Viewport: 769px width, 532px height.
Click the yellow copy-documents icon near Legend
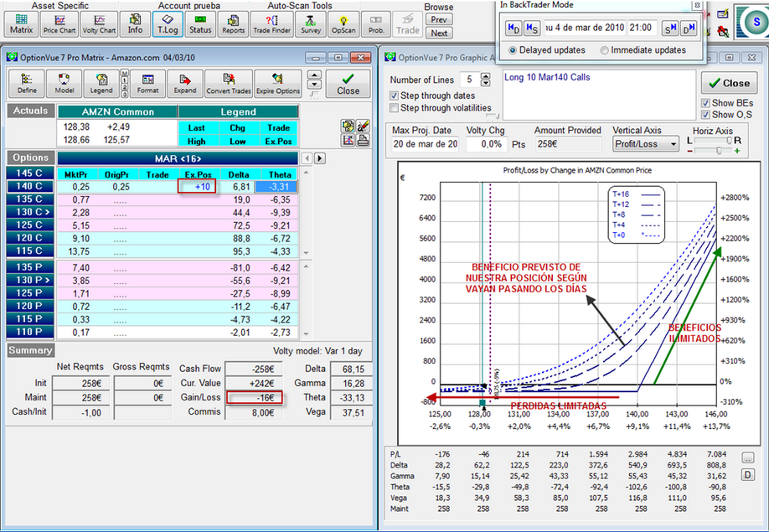(x=348, y=126)
